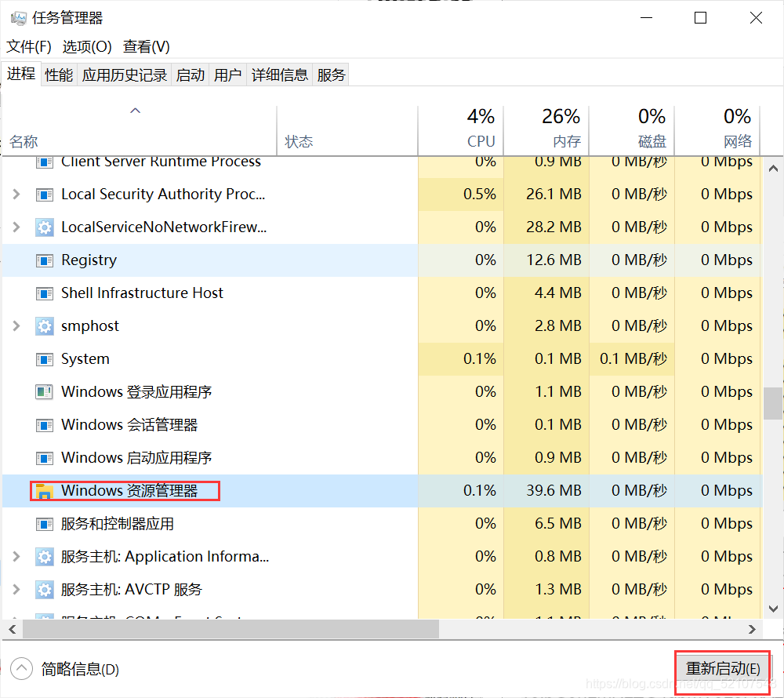Click the Windows 会话管理器 icon

[x=45, y=426]
